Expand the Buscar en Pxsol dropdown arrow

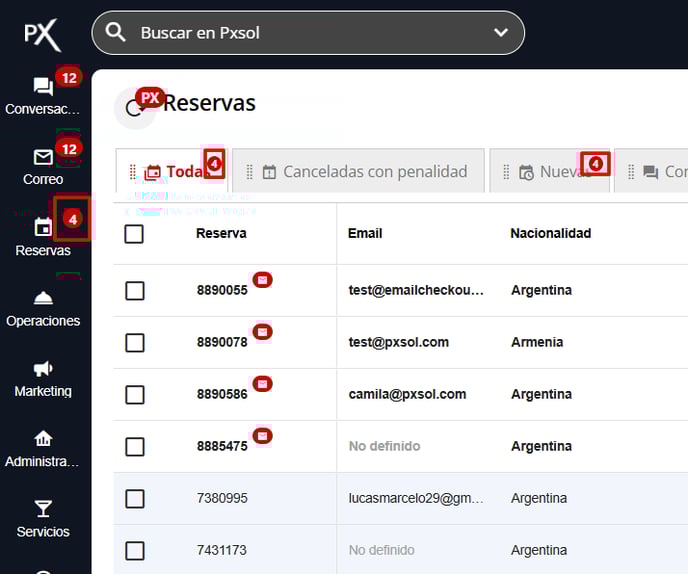(501, 33)
